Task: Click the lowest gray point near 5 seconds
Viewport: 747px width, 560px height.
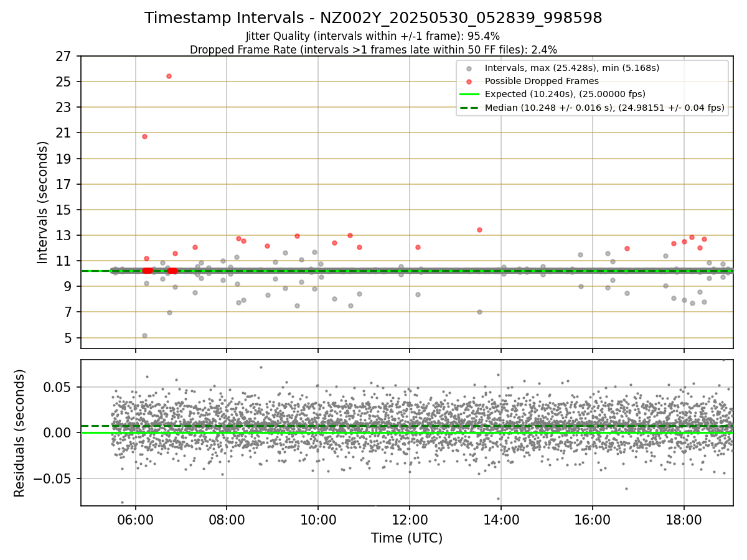Action: (144, 335)
